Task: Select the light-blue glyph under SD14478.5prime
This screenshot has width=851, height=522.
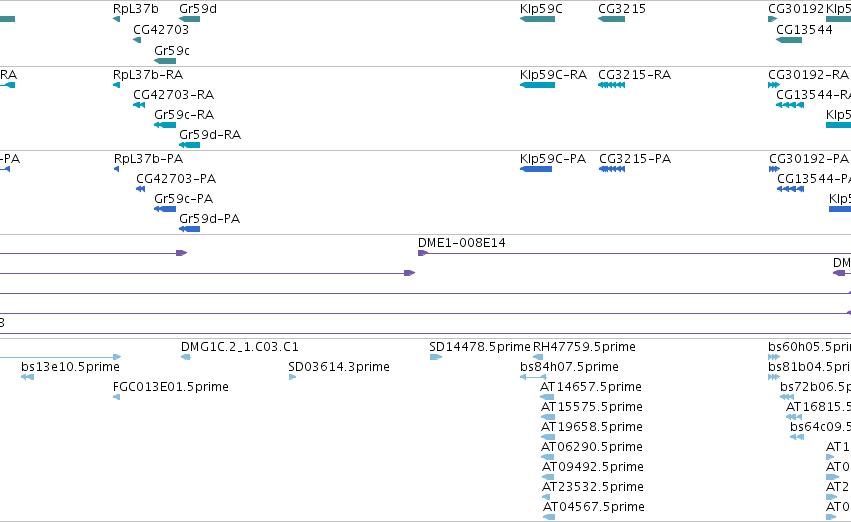Action: pos(435,357)
